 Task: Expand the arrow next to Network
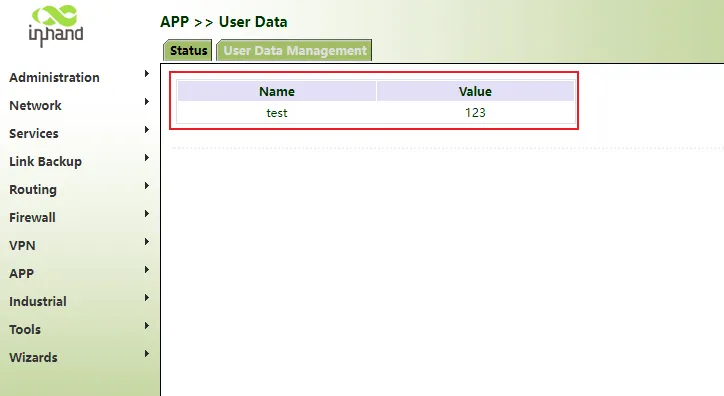(x=147, y=102)
